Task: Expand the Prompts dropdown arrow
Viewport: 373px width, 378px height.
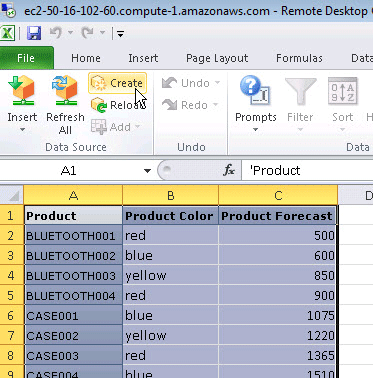Action: [255, 129]
